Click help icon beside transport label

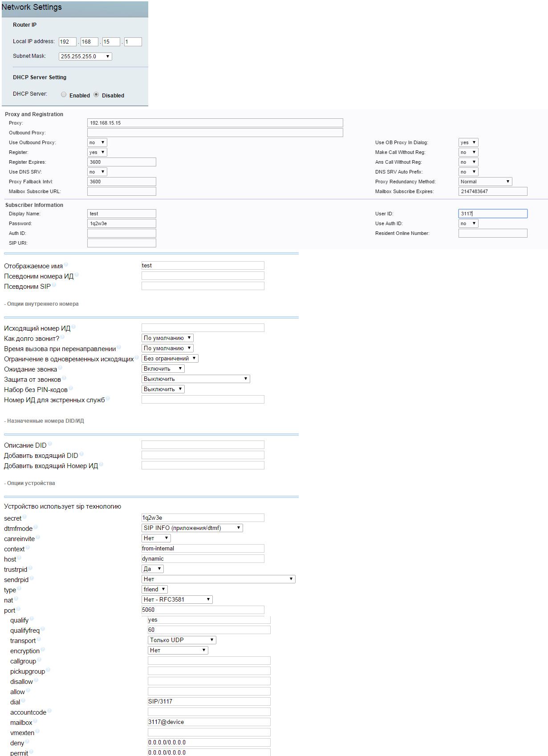39,639
